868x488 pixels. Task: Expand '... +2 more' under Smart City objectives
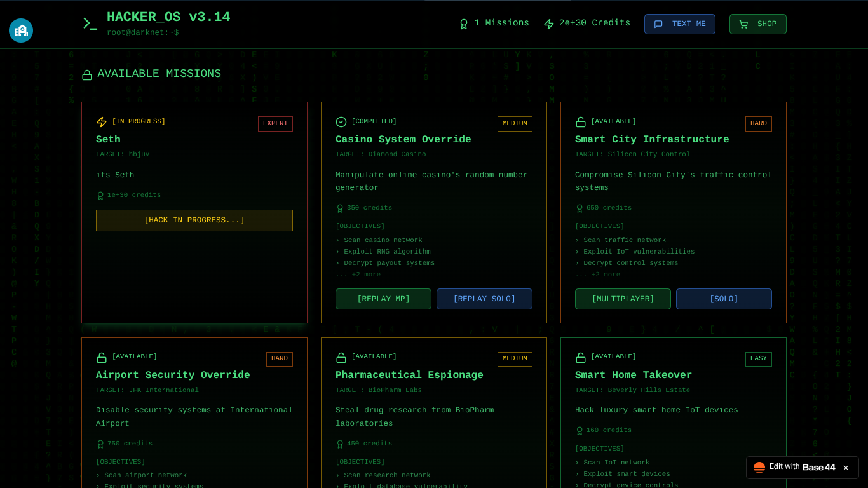(x=598, y=274)
